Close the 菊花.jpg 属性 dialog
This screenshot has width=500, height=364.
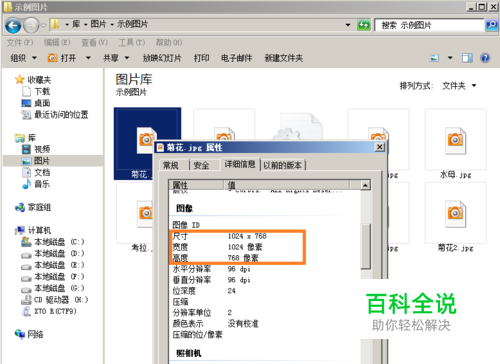point(379,147)
